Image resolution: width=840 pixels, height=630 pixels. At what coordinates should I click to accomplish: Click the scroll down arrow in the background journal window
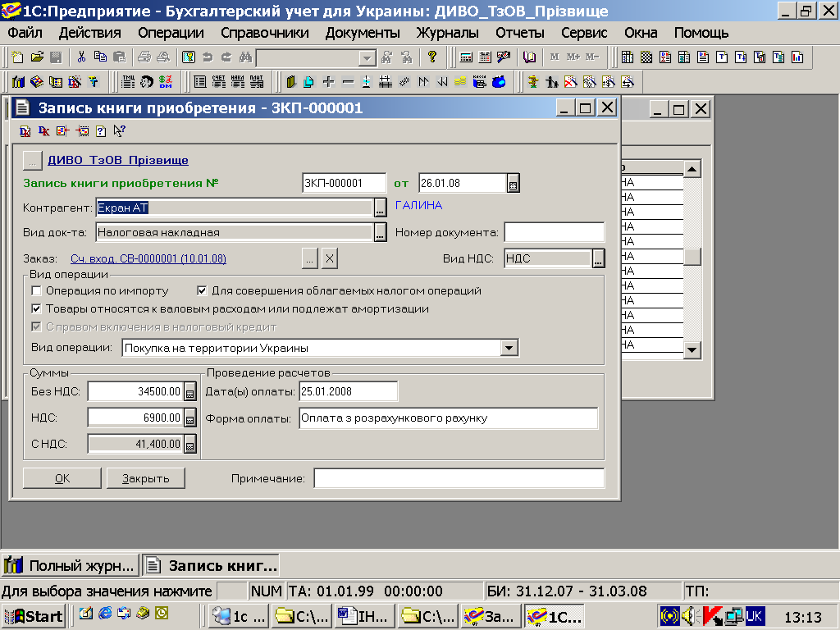click(692, 350)
